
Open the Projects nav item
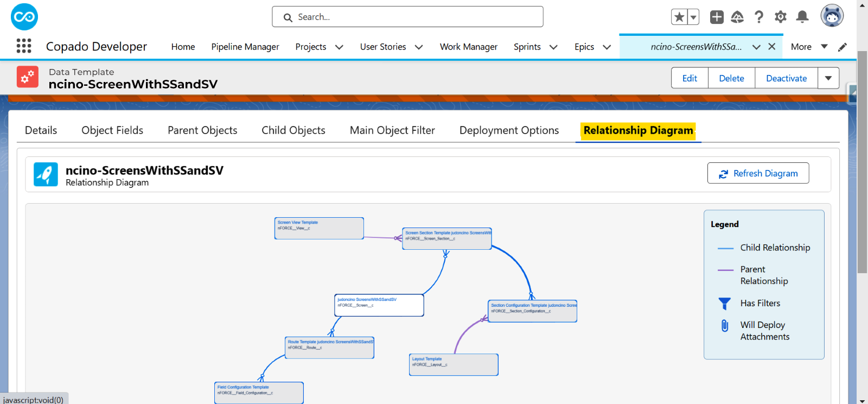click(x=311, y=47)
